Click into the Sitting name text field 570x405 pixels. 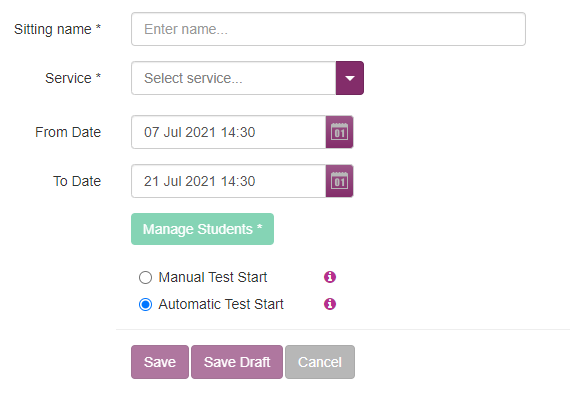[x=328, y=29]
